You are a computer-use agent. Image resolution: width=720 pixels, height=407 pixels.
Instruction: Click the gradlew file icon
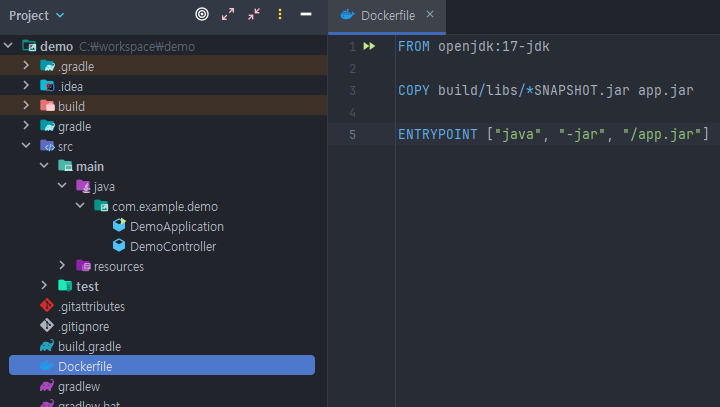(x=47, y=385)
